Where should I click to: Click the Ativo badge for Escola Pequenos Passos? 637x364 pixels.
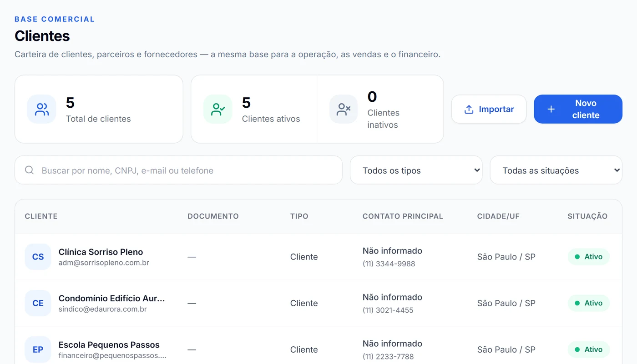pyautogui.click(x=588, y=349)
